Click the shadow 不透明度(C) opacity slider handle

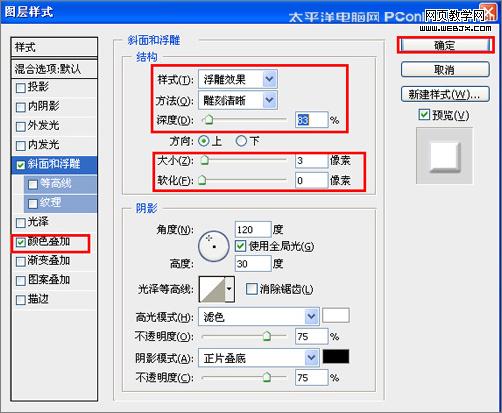coord(266,377)
